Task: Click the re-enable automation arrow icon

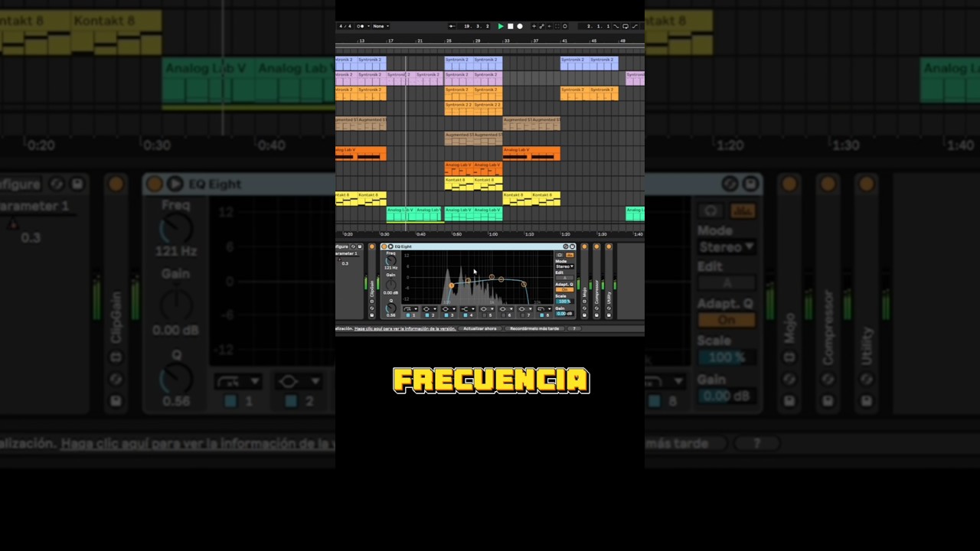Action: pyautogui.click(x=549, y=26)
